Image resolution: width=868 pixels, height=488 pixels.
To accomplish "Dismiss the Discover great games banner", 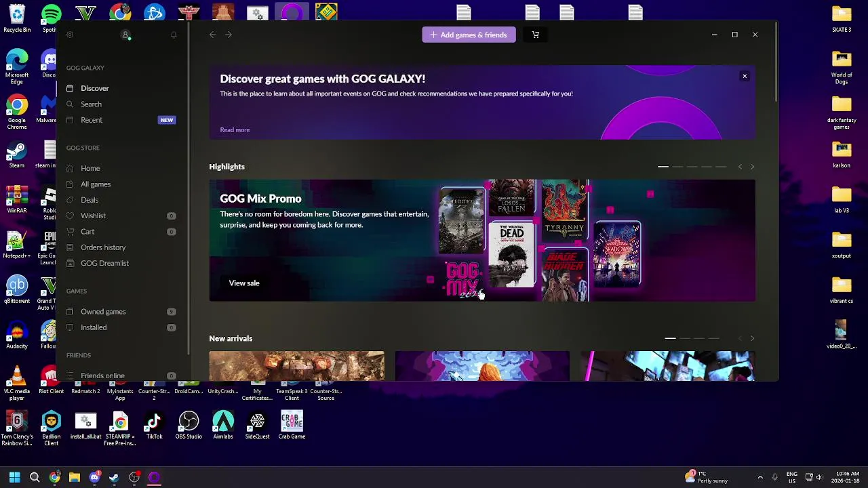I will click(745, 76).
